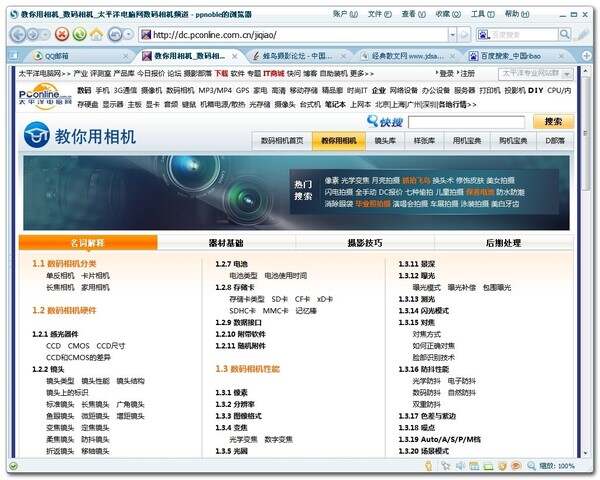
Task: Open the 用机宝典 nav tab
Action: point(467,141)
